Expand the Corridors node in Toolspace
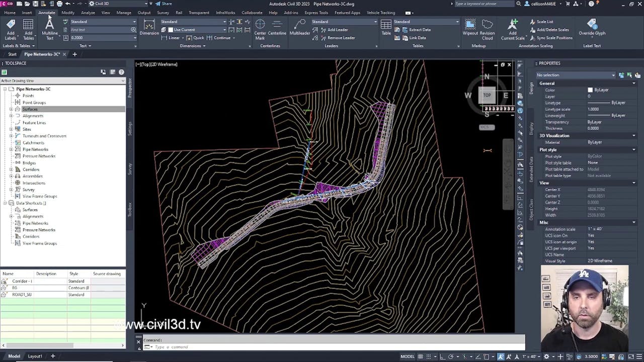The height and width of the screenshot is (362, 644). [11, 169]
